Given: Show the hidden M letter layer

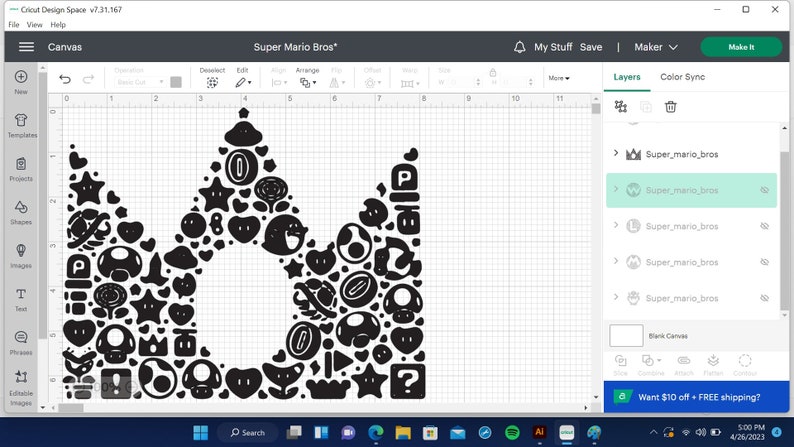Looking at the screenshot, I should (765, 262).
